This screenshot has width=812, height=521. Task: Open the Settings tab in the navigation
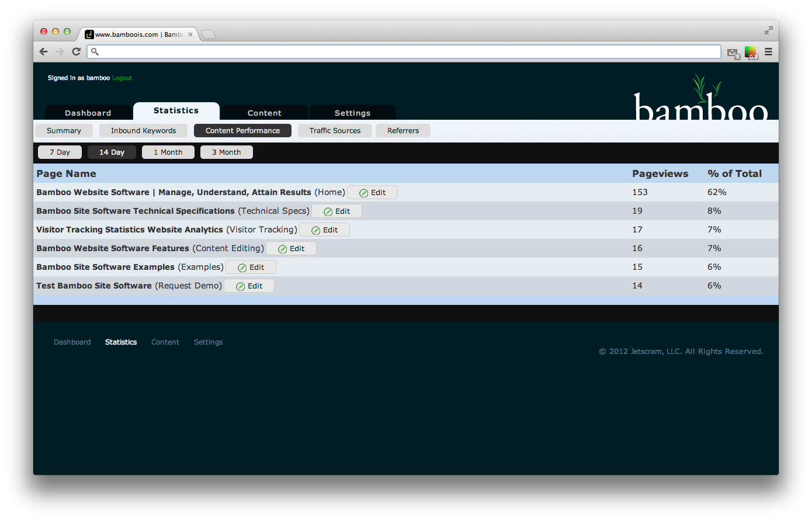(352, 112)
